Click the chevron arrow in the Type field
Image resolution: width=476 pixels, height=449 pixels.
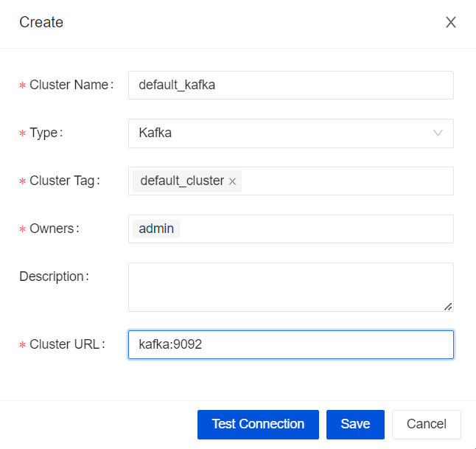click(x=438, y=133)
